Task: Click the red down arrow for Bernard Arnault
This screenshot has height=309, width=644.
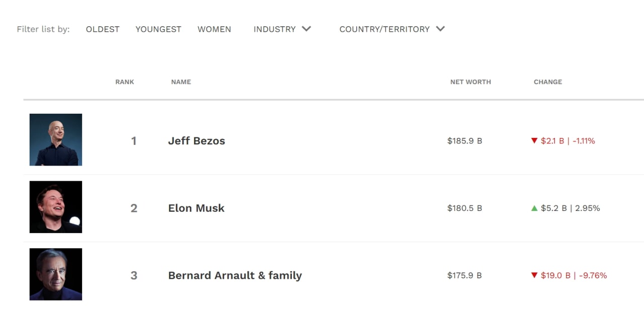Action: 534,276
